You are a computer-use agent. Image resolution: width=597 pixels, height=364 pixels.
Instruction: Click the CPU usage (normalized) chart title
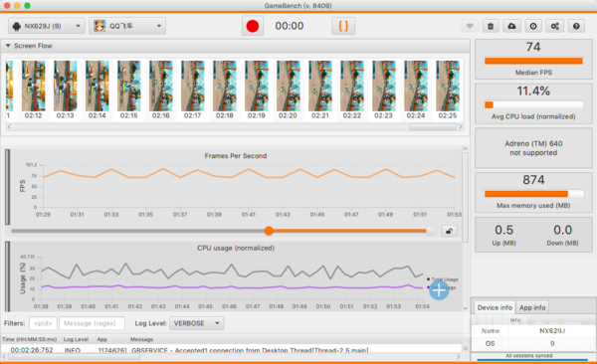[236, 248]
